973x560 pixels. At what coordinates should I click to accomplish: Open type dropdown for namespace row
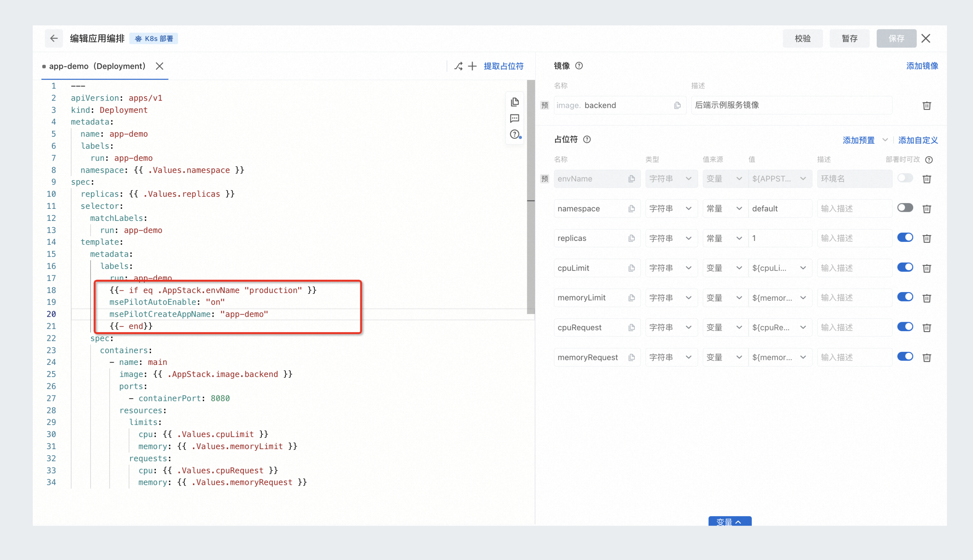pos(671,208)
